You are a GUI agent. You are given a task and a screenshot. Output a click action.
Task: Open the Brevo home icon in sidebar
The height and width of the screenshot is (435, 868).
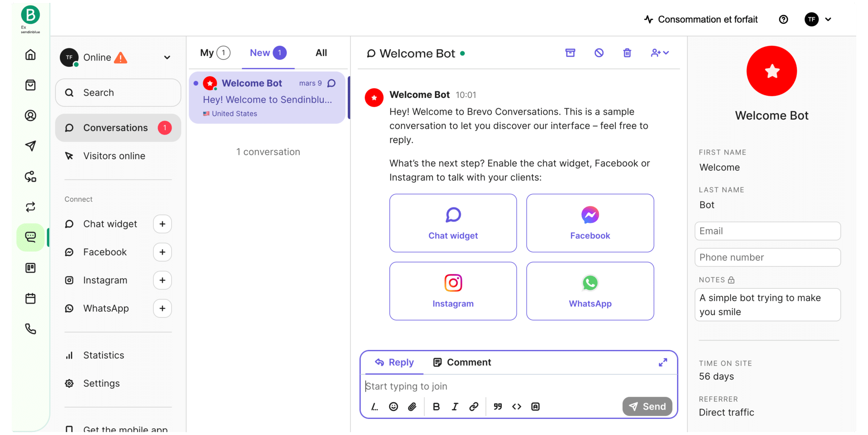[31, 55]
